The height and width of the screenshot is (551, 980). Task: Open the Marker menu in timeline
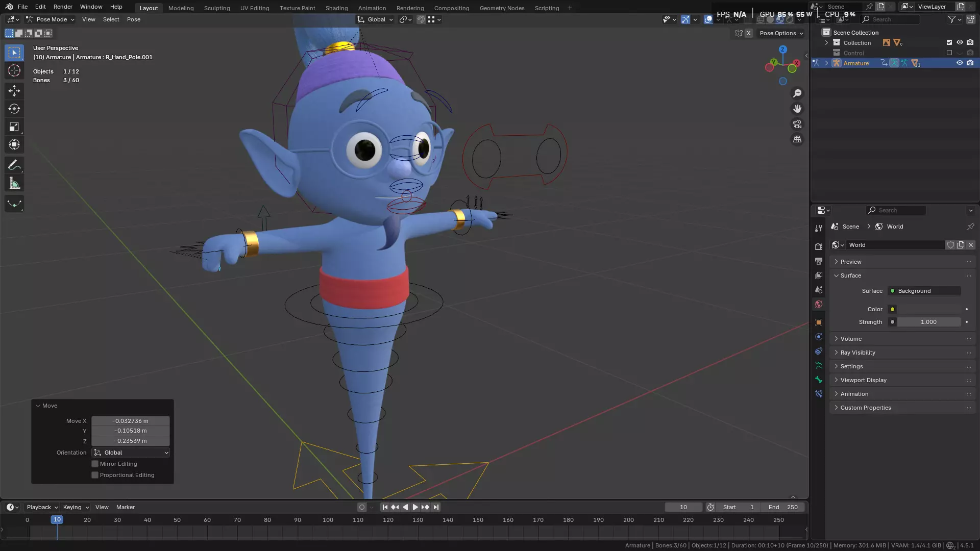pos(126,507)
